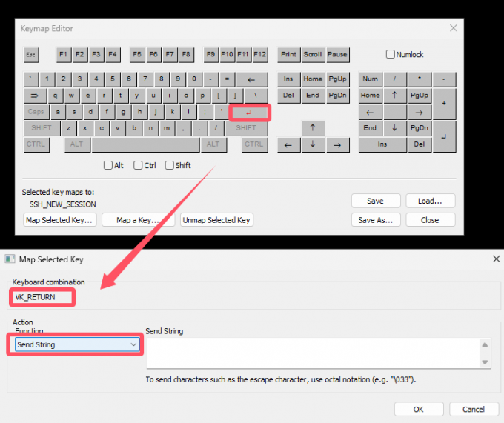Close the Keymap Editor window
Viewport: 504px width, 423px height.
coord(454,28)
